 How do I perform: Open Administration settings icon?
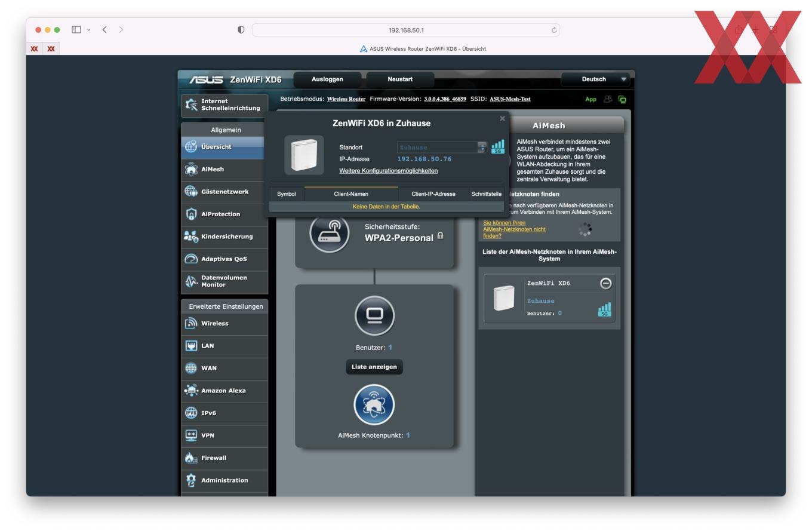click(x=191, y=480)
